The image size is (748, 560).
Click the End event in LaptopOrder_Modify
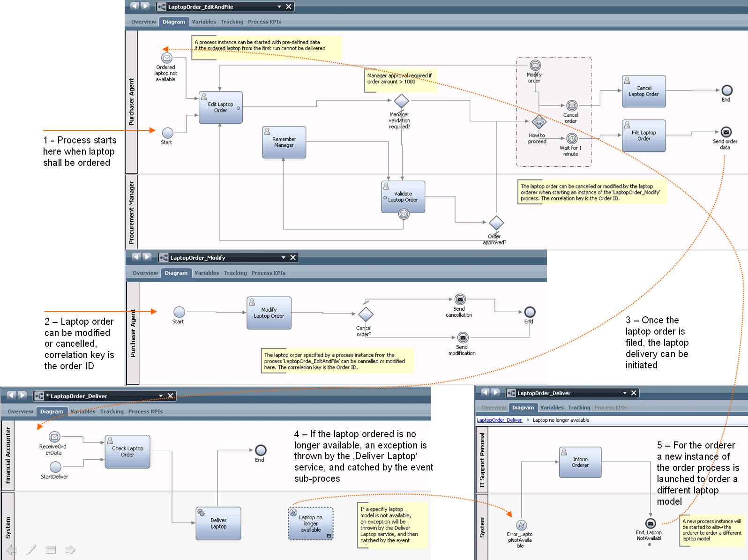[530, 312]
